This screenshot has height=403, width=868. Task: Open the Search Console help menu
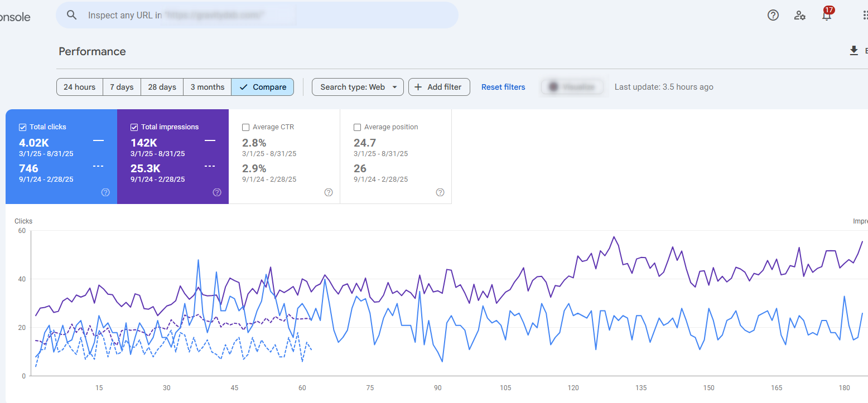773,15
